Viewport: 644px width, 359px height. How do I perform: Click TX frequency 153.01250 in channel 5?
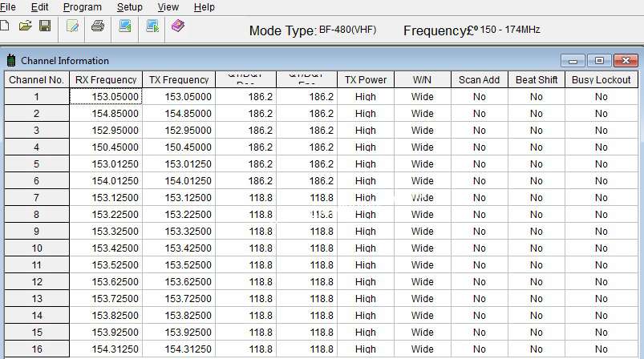(x=179, y=163)
